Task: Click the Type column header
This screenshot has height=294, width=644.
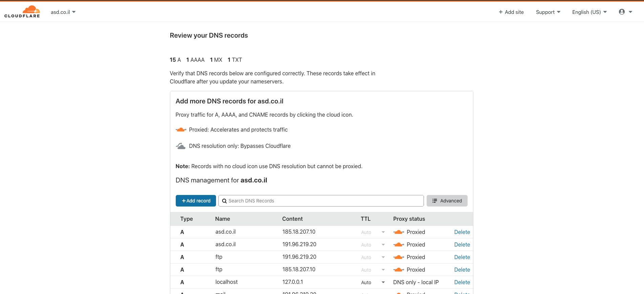Action: [187, 219]
